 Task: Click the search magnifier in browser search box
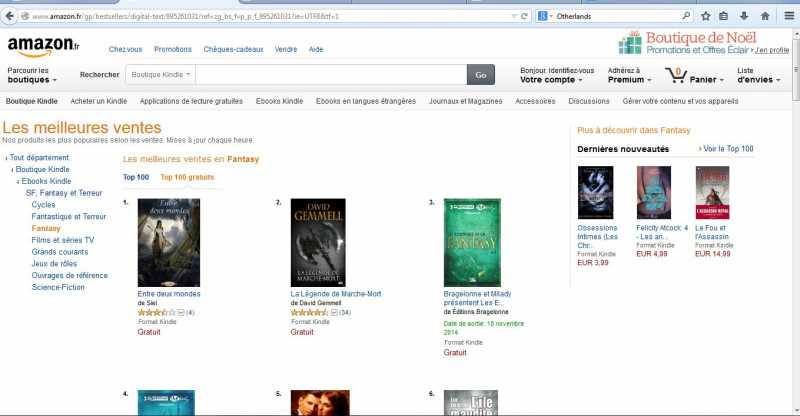[686, 16]
